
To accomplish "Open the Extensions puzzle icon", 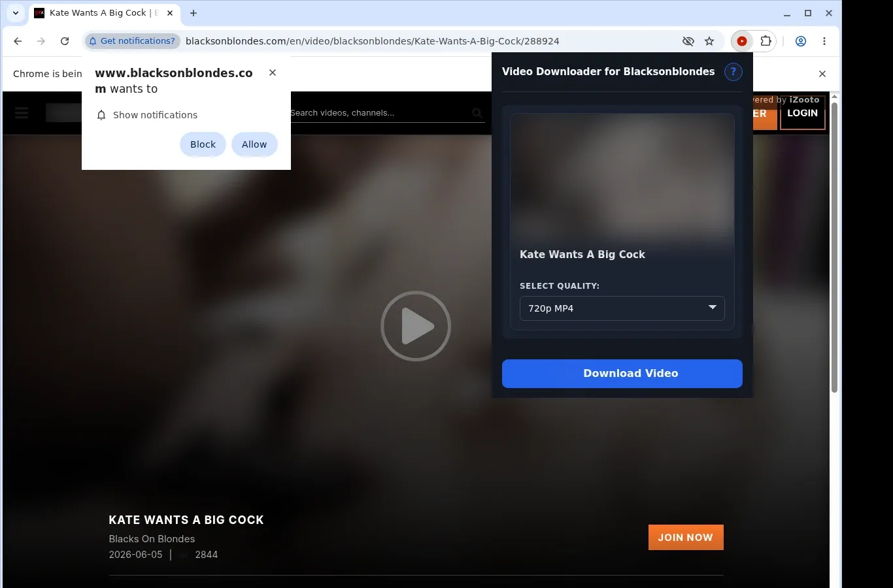I will tap(766, 41).
